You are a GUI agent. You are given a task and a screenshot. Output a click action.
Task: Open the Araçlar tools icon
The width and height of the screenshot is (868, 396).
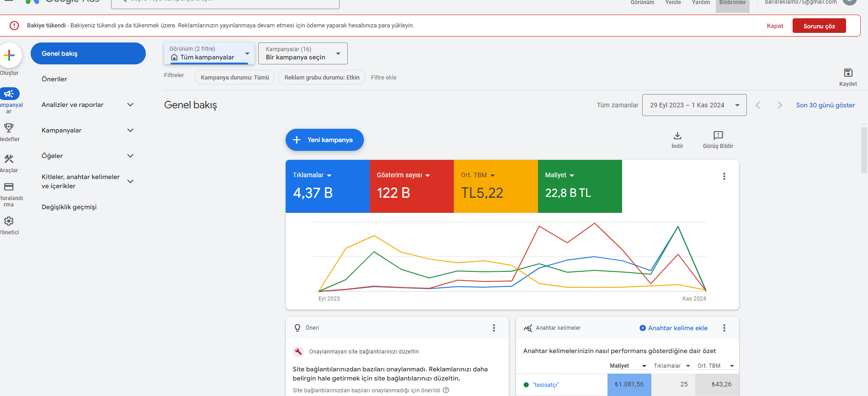point(9,159)
